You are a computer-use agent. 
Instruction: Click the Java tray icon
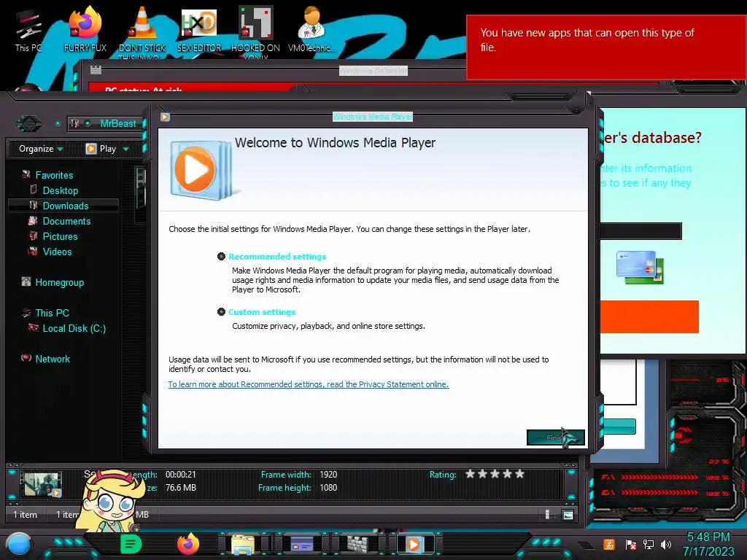coord(609,544)
